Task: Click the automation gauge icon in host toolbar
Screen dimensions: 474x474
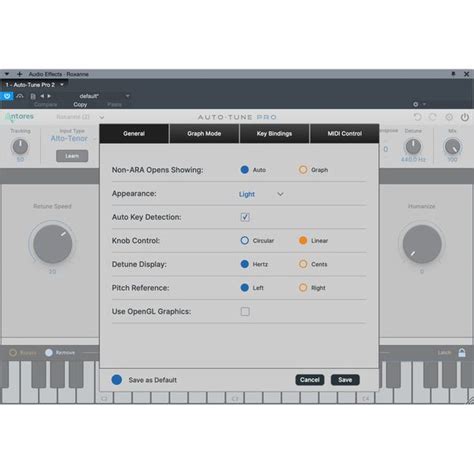Action: click(x=20, y=96)
